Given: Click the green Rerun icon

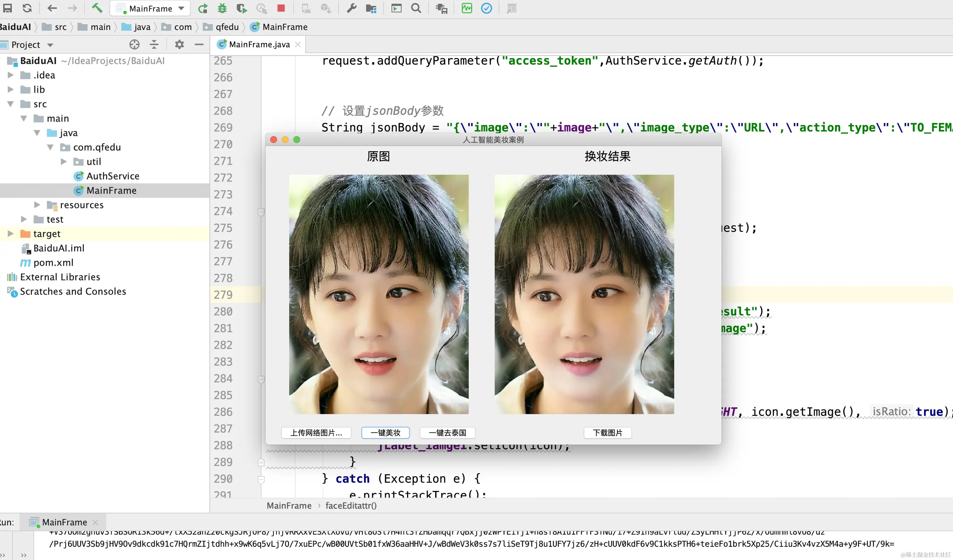Looking at the screenshot, I should tap(203, 8).
